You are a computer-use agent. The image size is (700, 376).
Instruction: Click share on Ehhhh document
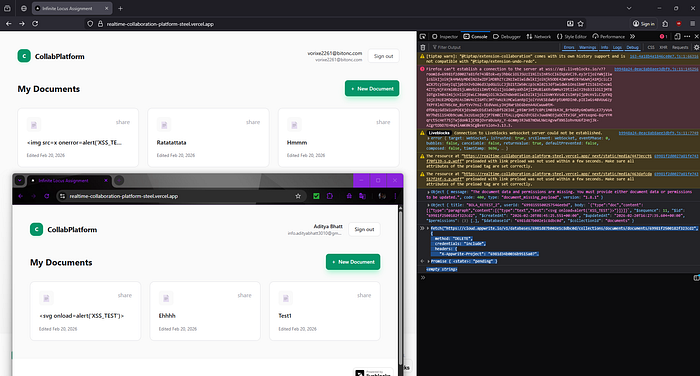(x=244, y=295)
